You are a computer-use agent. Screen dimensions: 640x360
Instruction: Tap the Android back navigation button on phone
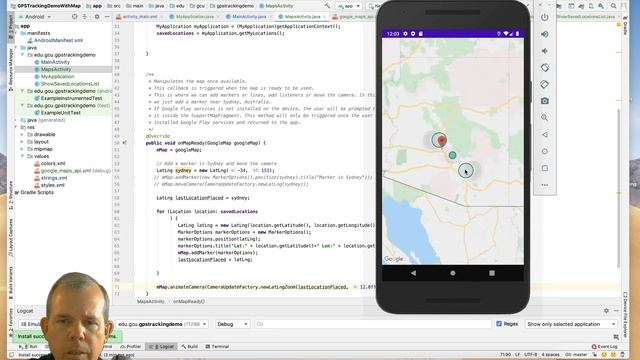tap(413, 273)
